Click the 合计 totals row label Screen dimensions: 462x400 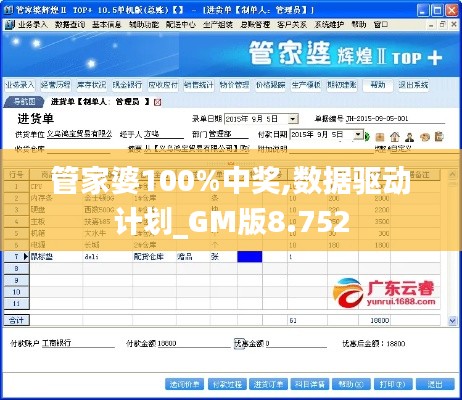coord(17,320)
